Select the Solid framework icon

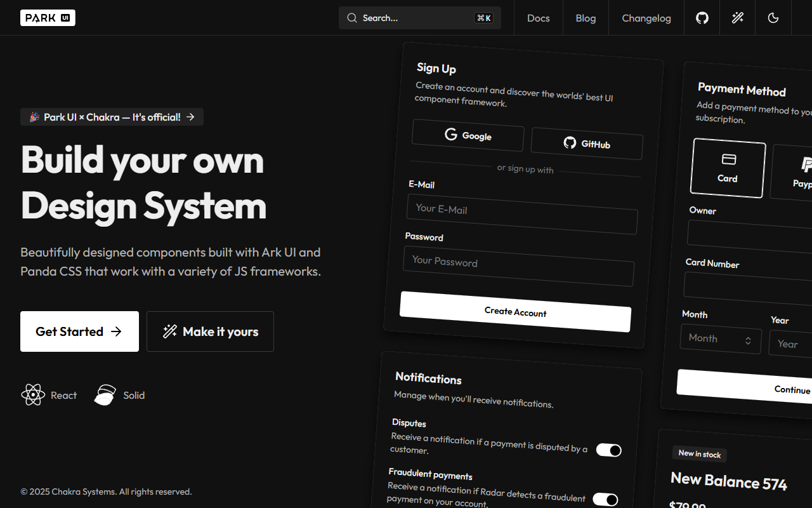105,395
